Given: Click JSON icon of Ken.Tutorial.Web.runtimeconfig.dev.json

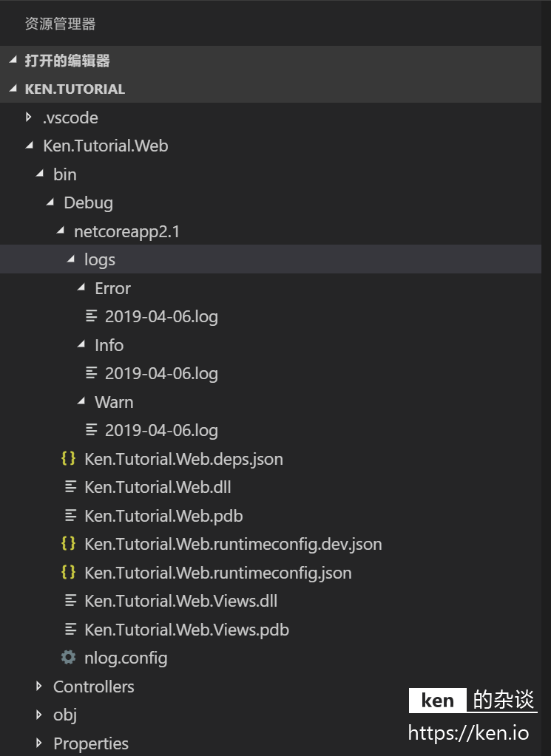Looking at the screenshot, I should (x=69, y=543).
